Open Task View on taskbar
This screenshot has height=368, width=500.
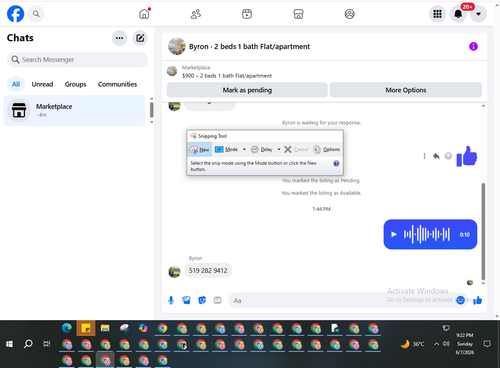point(47,344)
